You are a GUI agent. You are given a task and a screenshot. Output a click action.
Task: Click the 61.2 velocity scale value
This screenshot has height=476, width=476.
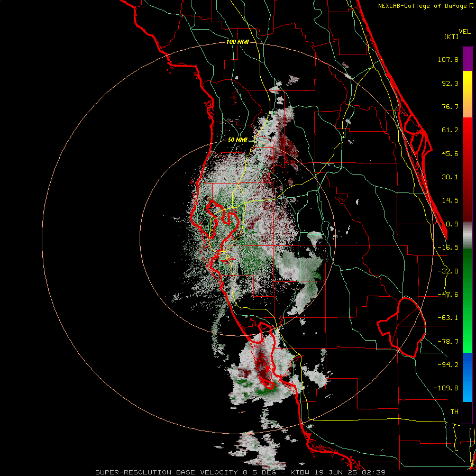click(x=450, y=130)
